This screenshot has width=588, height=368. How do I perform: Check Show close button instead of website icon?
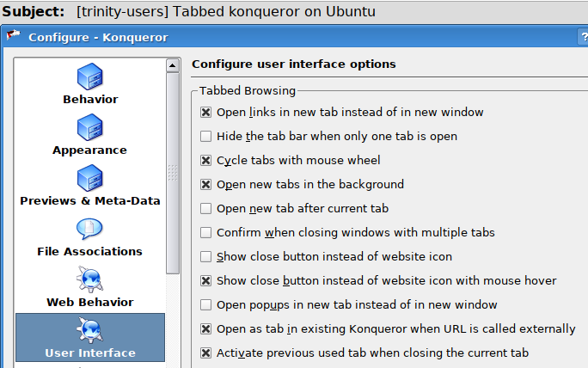pos(205,256)
